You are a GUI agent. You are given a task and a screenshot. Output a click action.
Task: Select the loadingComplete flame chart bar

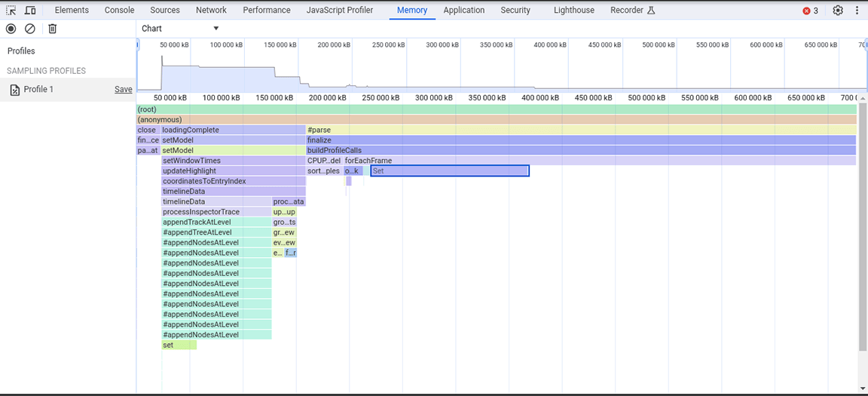[x=233, y=130]
